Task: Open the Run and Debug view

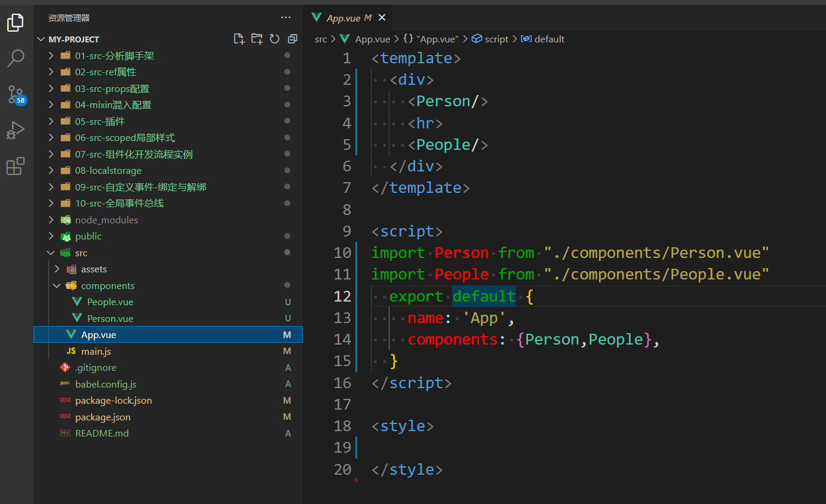Action: (x=15, y=130)
